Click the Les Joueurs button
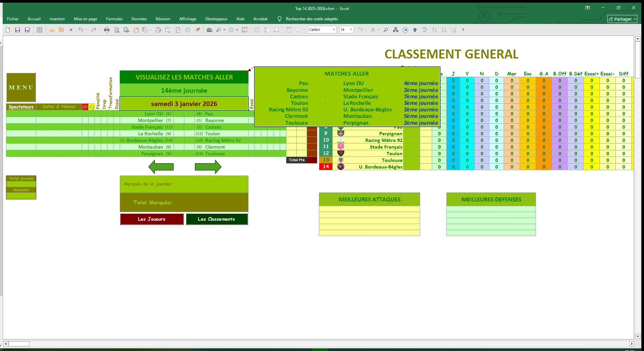This screenshot has width=644, height=351. pyautogui.click(x=152, y=219)
